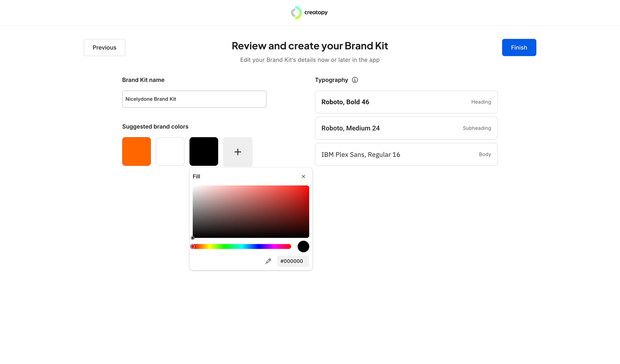Select the IBM Plex Sans Body style
Image resolution: width=620 pixels, height=364 pixels.
pos(406,154)
